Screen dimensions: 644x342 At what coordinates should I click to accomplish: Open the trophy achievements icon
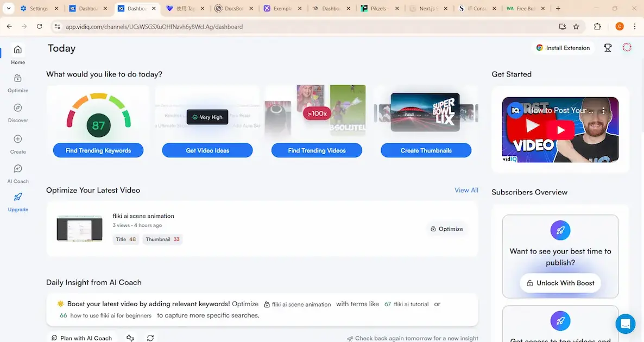608,48
